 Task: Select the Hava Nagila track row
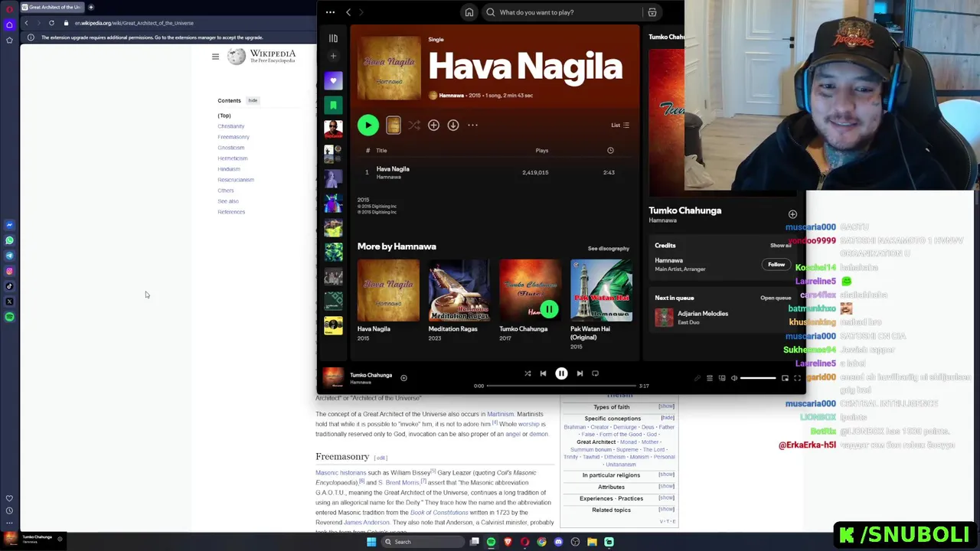pos(495,173)
